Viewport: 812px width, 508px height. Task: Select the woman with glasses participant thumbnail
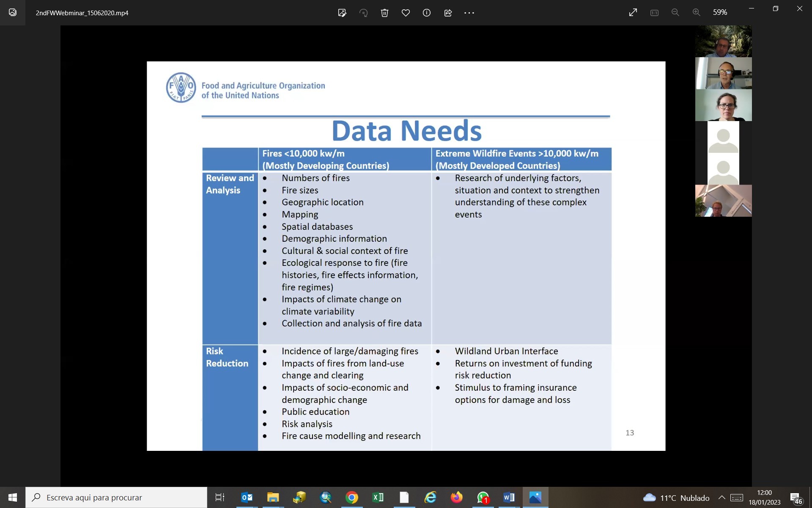[724, 105]
